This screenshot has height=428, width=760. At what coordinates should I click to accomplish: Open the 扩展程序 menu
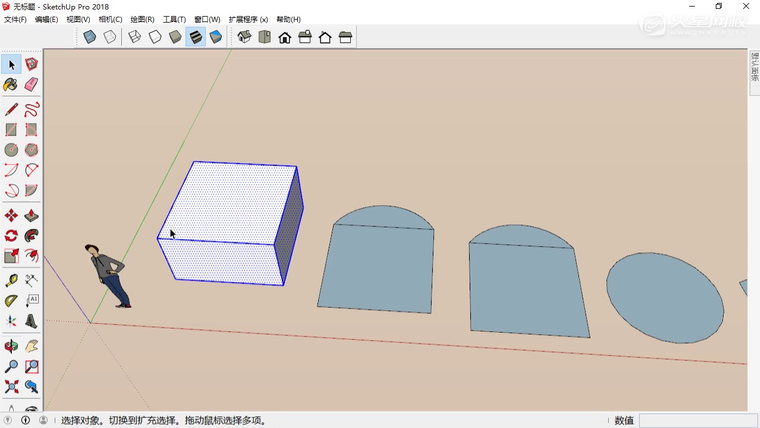pos(248,19)
